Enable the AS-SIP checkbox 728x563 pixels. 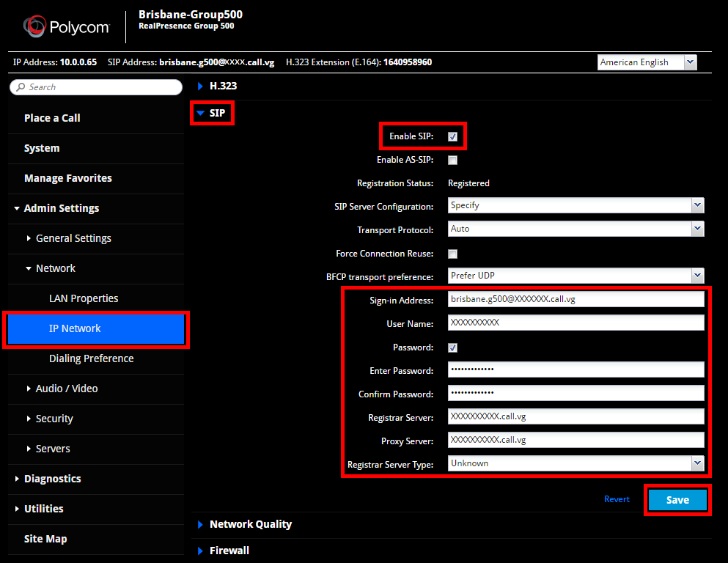pos(452,160)
